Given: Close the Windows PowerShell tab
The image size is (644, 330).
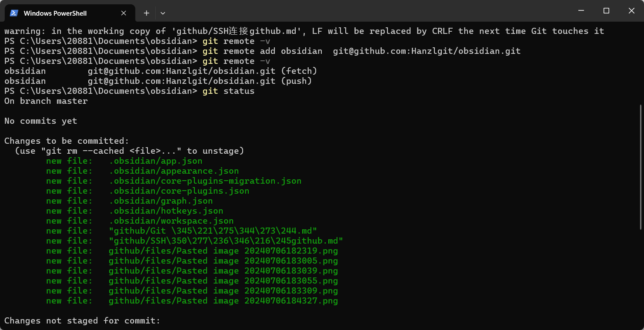Looking at the screenshot, I should [123, 13].
